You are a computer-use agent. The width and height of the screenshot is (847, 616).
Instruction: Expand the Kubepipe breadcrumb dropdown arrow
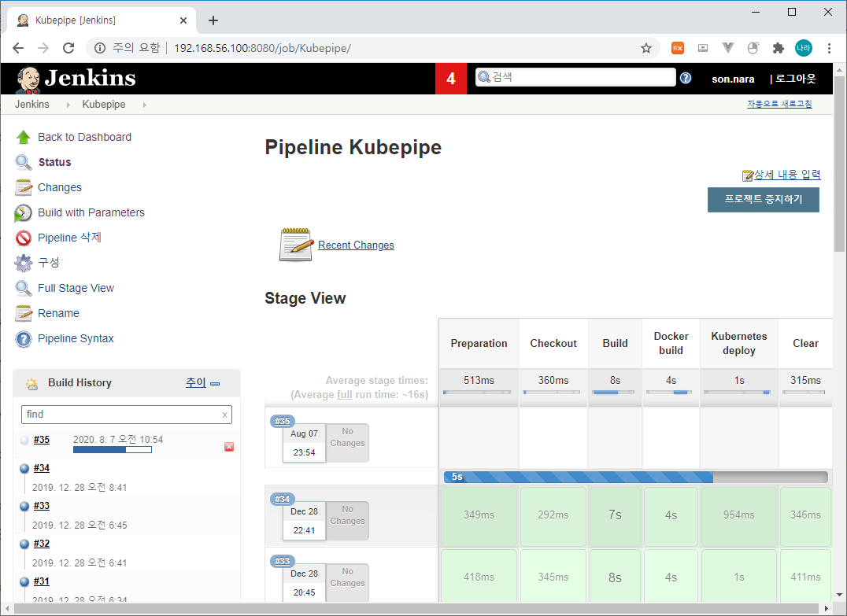144,105
